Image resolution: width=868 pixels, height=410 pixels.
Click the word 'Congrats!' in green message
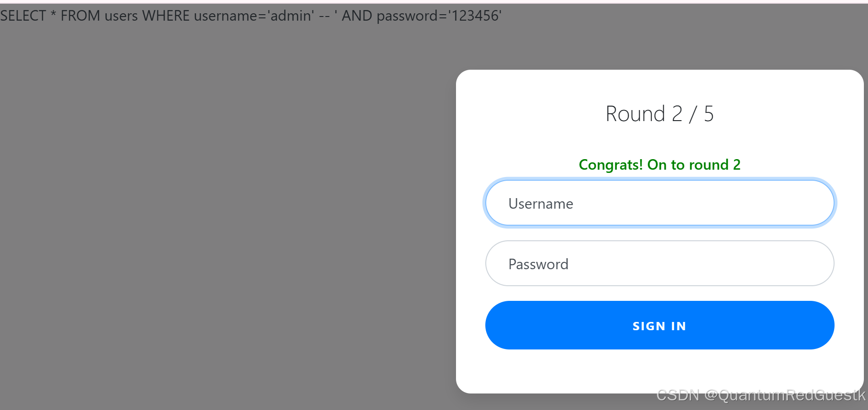pyautogui.click(x=611, y=165)
